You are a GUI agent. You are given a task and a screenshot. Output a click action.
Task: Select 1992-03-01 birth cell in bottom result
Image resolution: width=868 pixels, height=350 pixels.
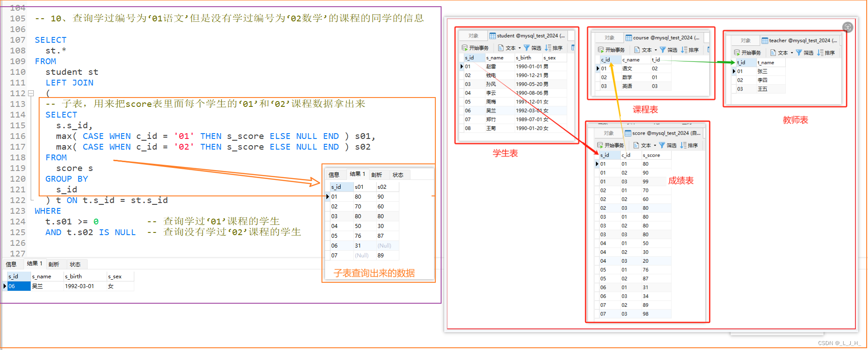(x=85, y=286)
